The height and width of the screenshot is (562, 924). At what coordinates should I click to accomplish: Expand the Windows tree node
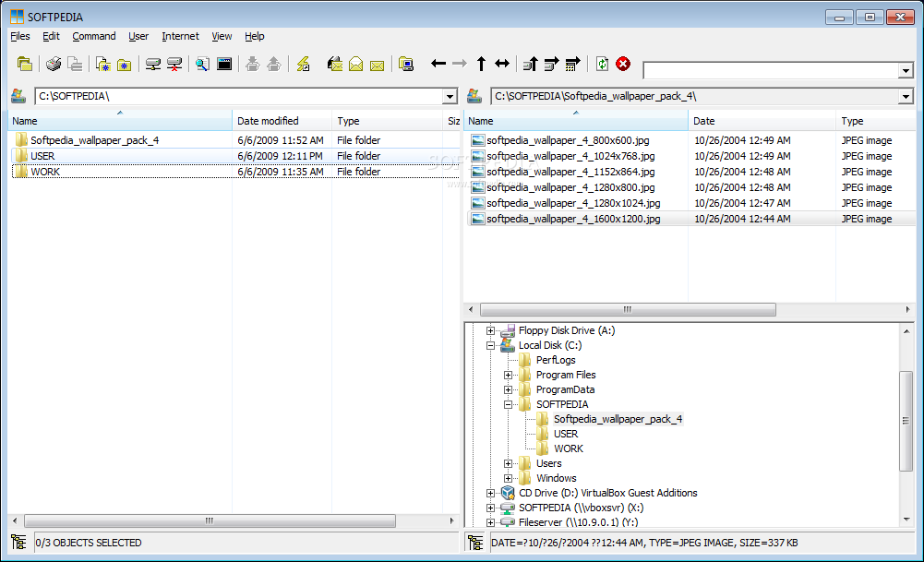click(508, 478)
